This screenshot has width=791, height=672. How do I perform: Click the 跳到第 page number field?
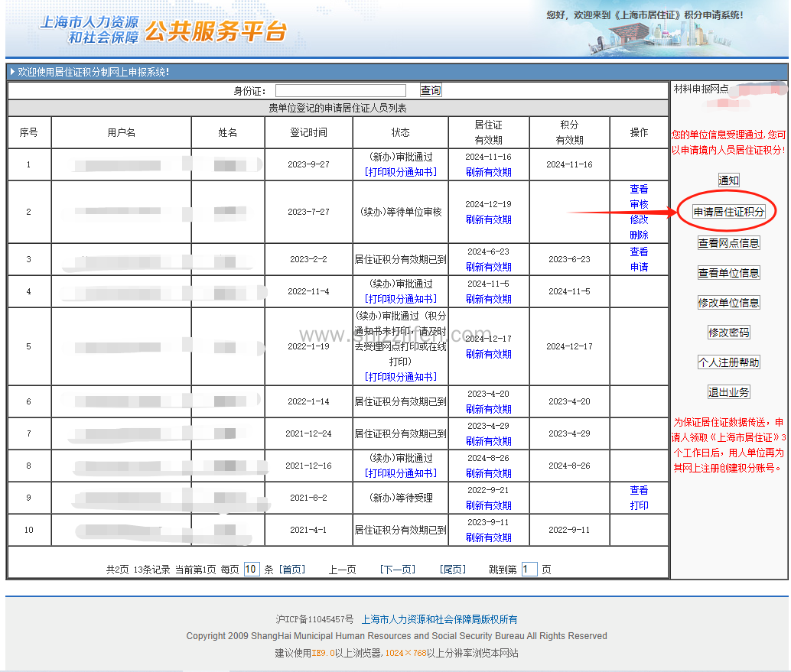529,570
